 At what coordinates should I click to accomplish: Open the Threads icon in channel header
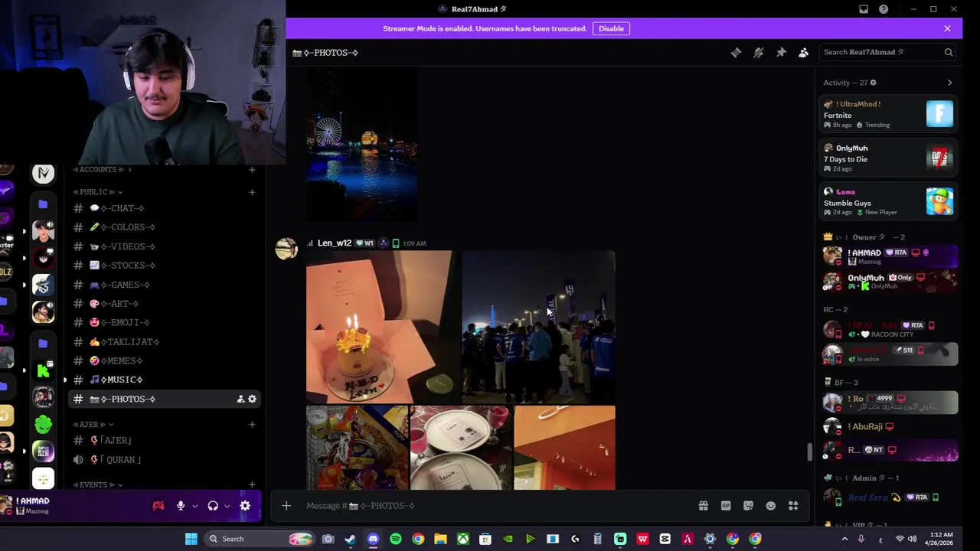click(736, 52)
